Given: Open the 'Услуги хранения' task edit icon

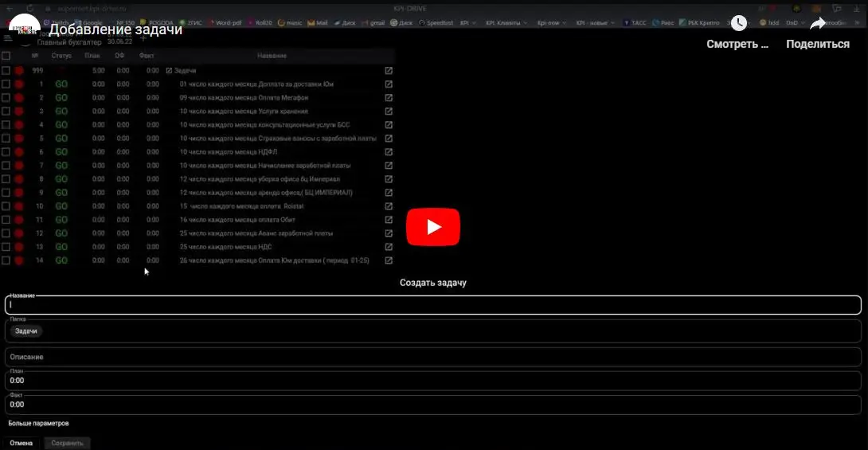Looking at the screenshot, I should pos(389,112).
